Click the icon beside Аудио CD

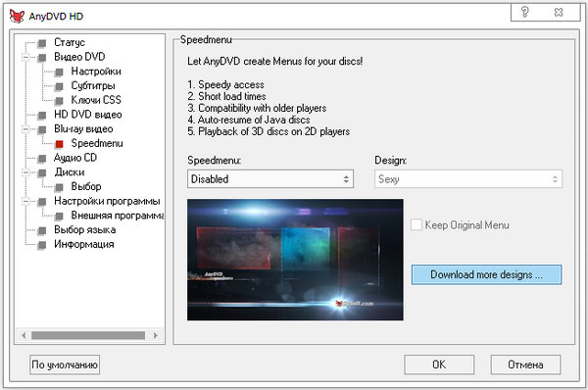point(42,158)
